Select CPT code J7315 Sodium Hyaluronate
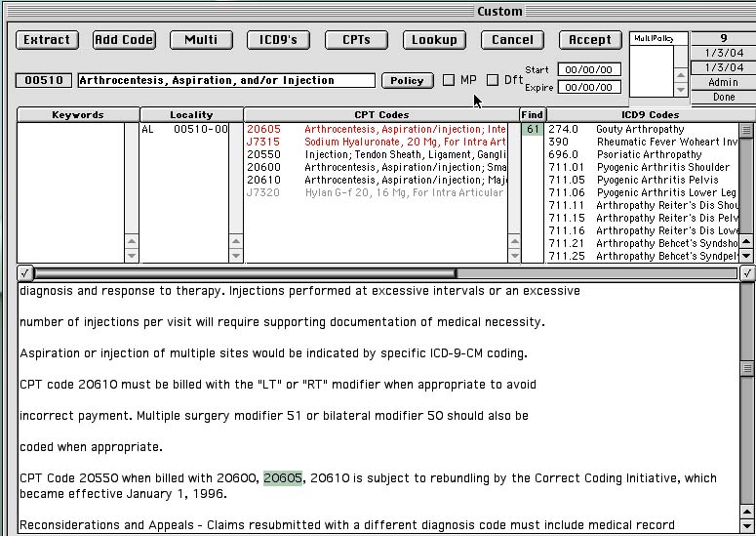The height and width of the screenshot is (536, 756). pyautogui.click(x=377, y=142)
